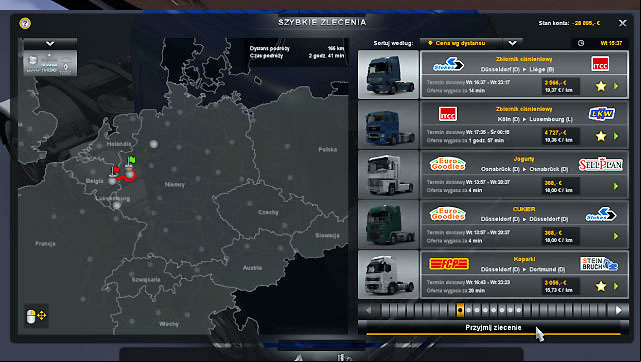Click the clock icon beside the time

pos(581,43)
